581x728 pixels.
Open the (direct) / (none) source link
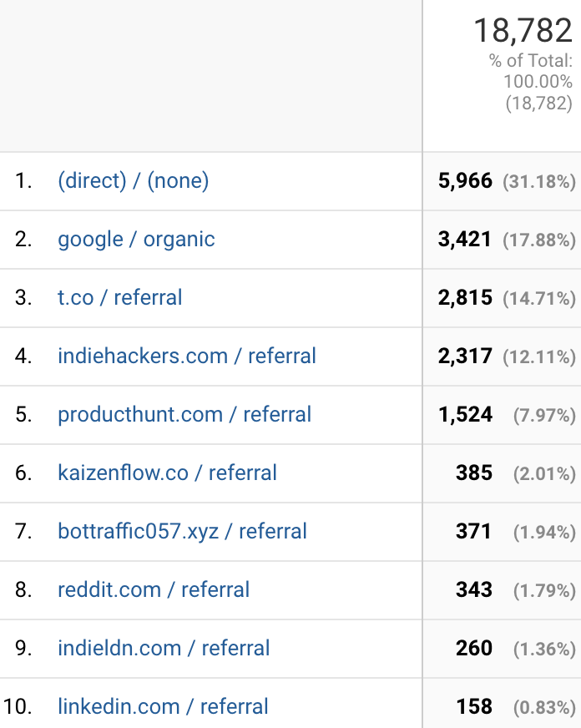pyautogui.click(x=134, y=180)
